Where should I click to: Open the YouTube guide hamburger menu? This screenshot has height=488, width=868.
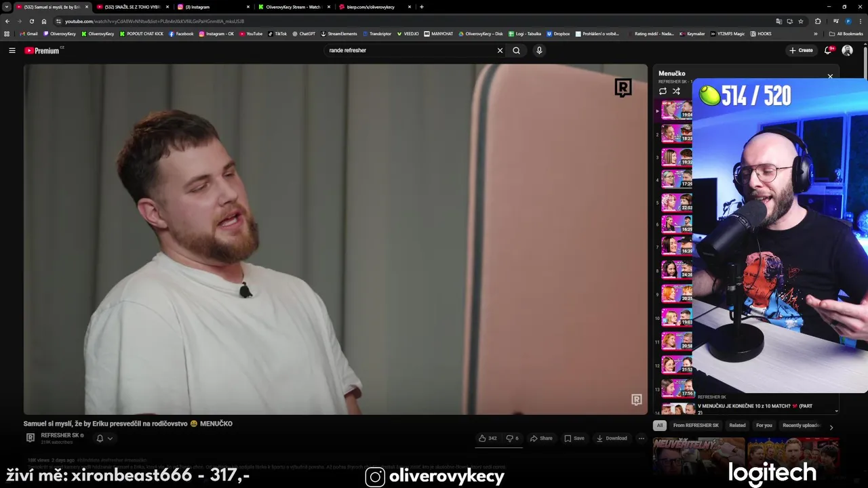12,50
